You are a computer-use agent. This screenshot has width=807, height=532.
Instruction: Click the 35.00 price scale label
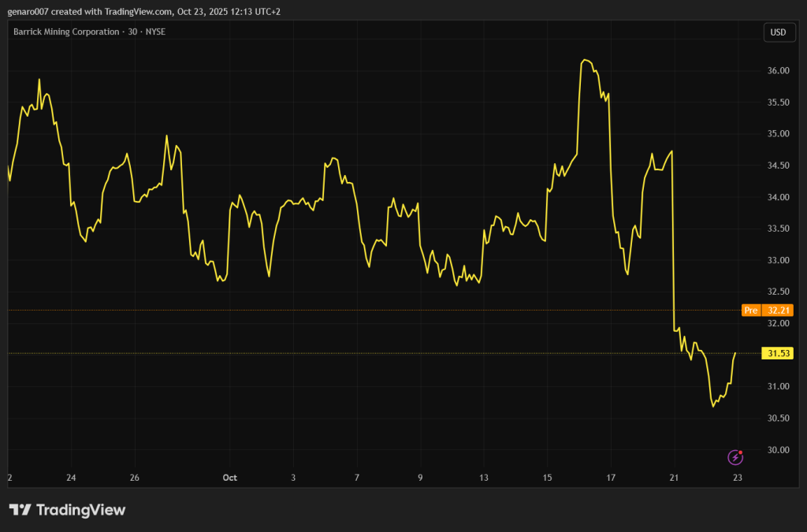[x=778, y=134]
